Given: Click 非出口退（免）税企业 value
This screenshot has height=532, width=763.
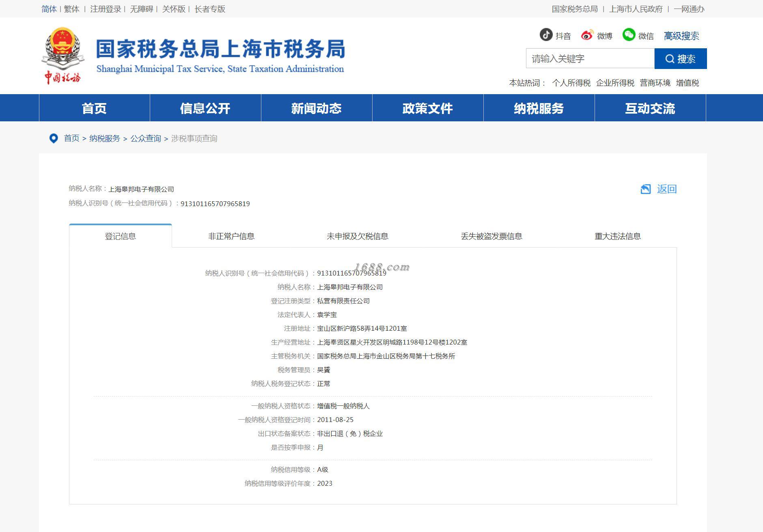Looking at the screenshot, I should tap(350, 433).
